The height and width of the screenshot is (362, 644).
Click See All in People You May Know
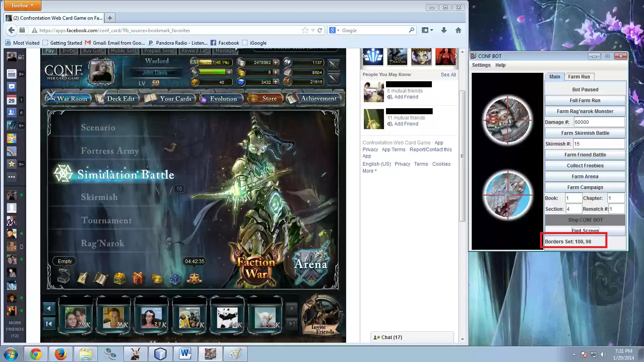pos(448,74)
